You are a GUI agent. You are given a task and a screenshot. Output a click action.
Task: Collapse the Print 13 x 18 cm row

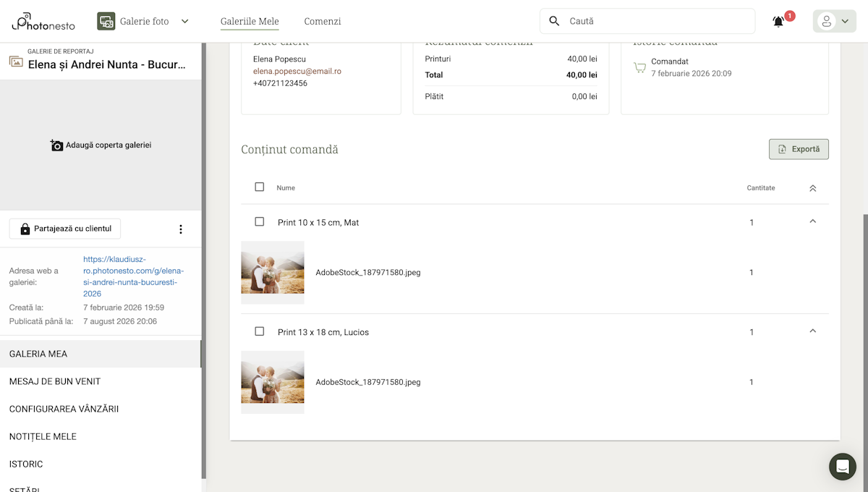[812, 331]
